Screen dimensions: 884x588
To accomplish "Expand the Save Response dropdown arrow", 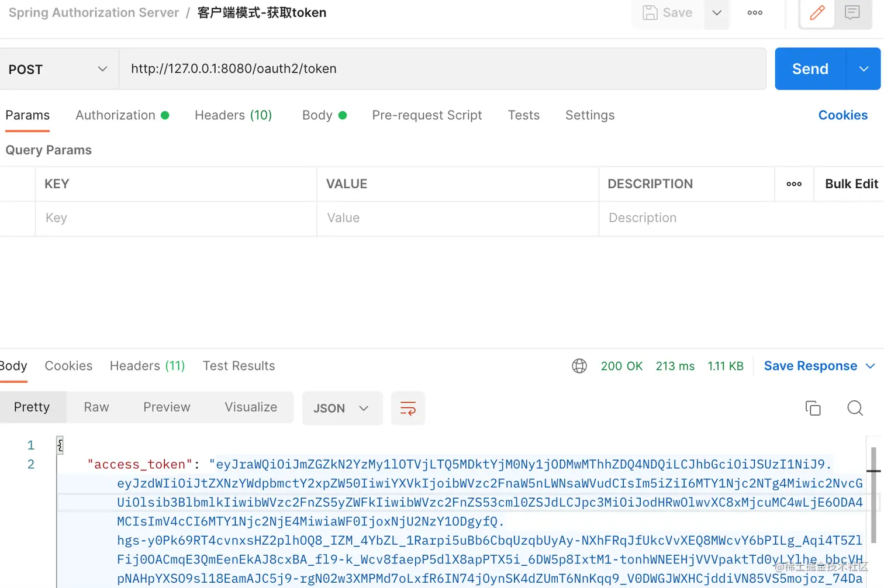I will [x=870, y=366].
